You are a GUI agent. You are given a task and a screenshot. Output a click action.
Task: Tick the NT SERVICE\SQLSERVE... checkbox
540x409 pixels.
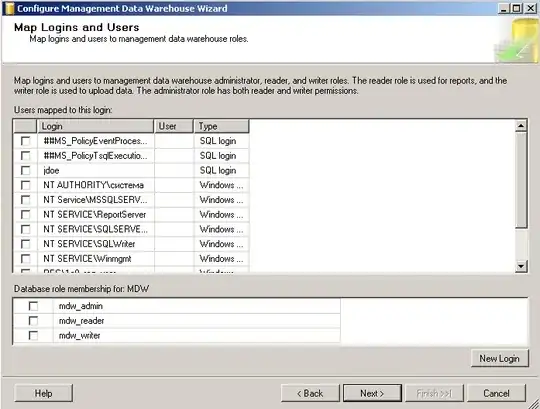pyautogui.click(x=25, y=229)
